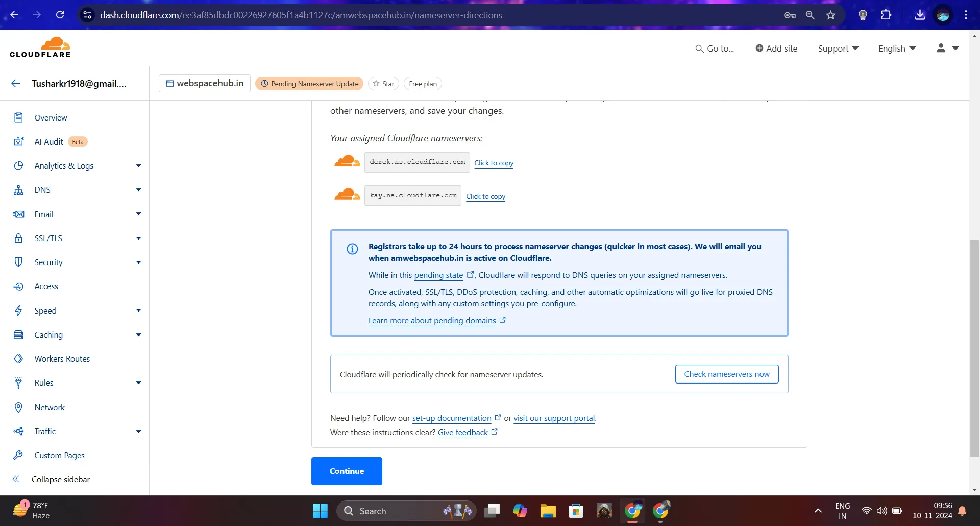Screen dimensions: 980x526
Task: Open the Overview sidebar item
Action: (51, 117)
